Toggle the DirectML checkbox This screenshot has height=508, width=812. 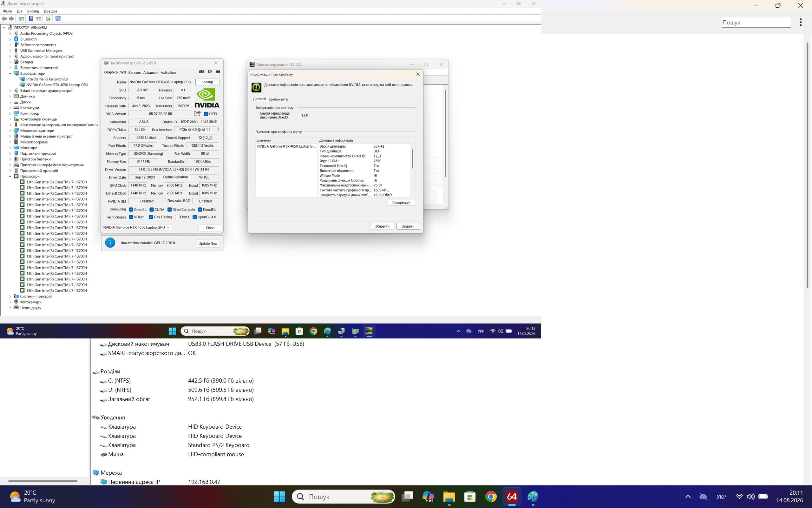coord(200,210)
